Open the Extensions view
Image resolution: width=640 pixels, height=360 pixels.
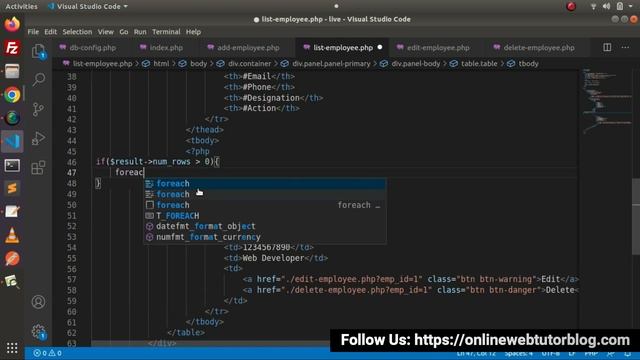click(38, 167)
